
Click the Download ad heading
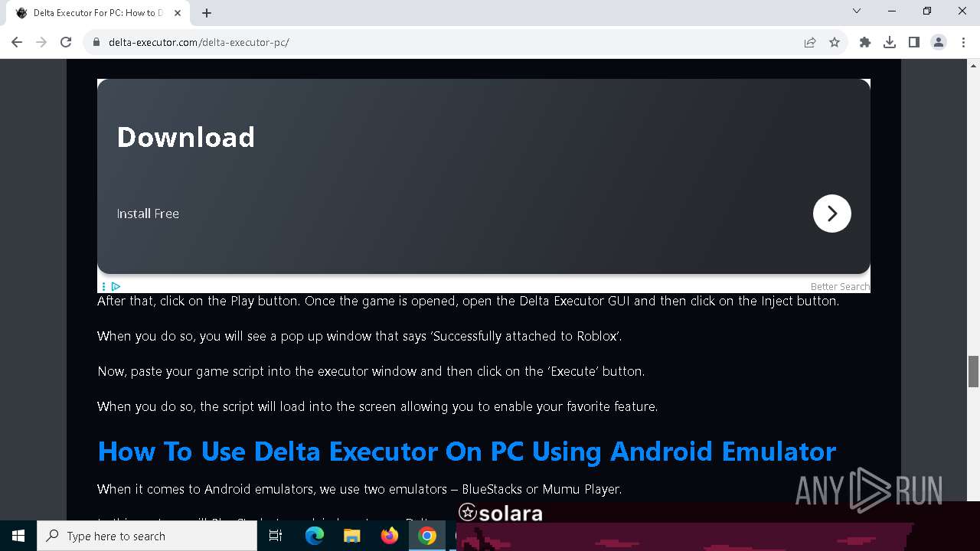(186, 137)
